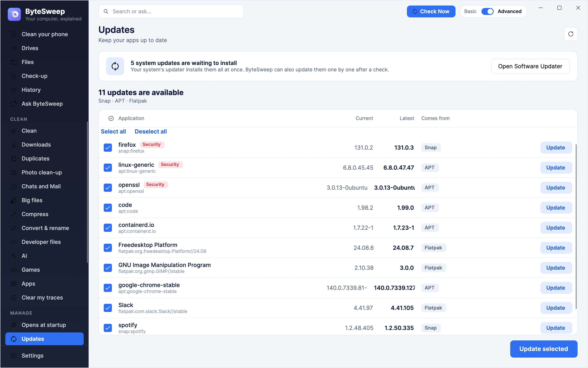588x368 pixels.
Task: Click the sidebar scrollbar
Action: (87, 192)
